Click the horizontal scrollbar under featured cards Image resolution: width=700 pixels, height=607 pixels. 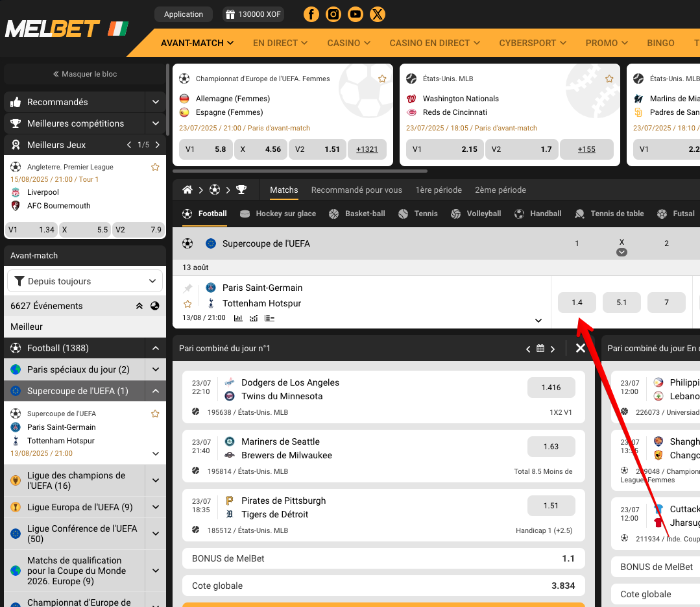300,171
